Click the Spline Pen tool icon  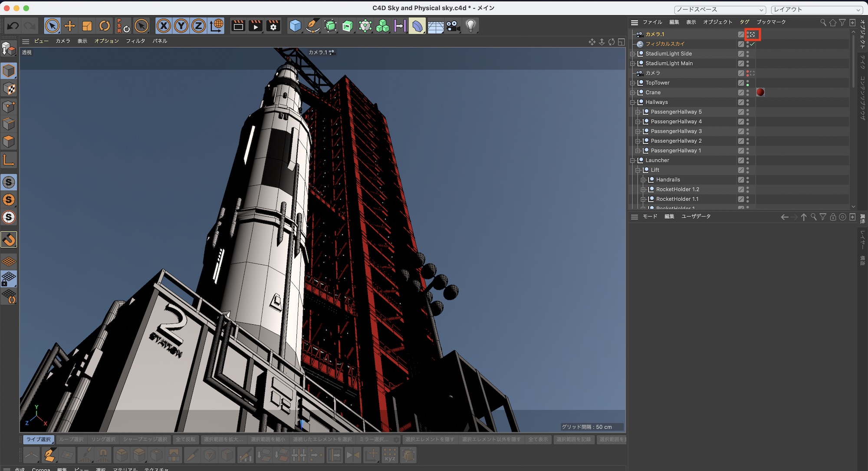coord(312,26)
